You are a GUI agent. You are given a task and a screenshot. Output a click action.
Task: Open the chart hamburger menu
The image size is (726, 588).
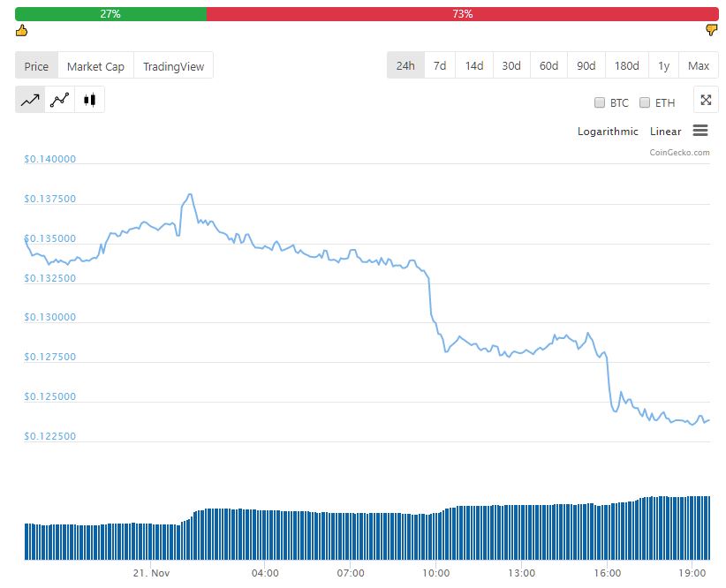tap(700, 131)
